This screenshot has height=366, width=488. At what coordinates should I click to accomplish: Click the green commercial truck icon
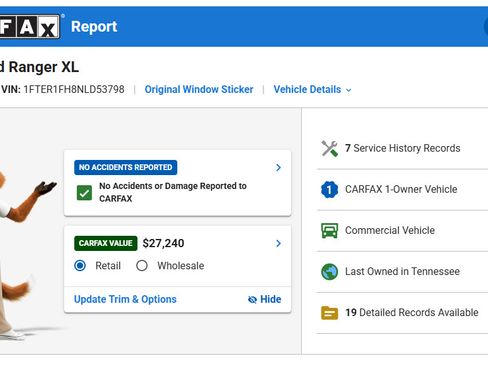pyautogui.click(x=329, y=230)
